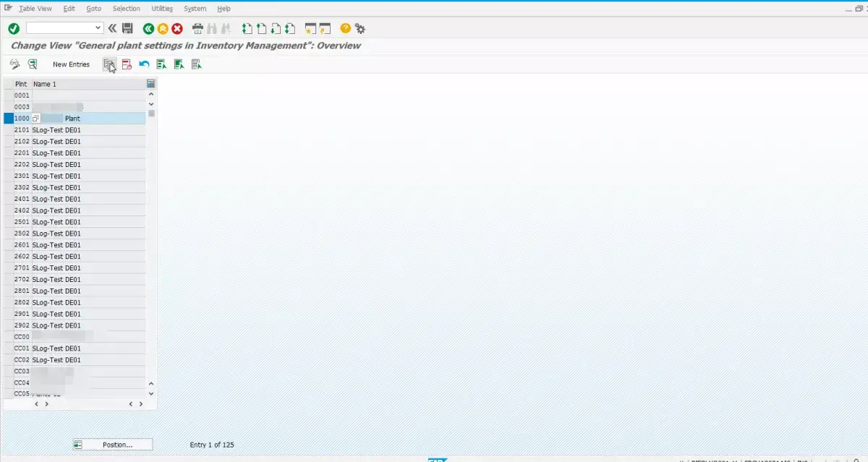Screen dimensions: 868x462
Task: Click plant code cell 0003
Action: click(x=22, y=107)
